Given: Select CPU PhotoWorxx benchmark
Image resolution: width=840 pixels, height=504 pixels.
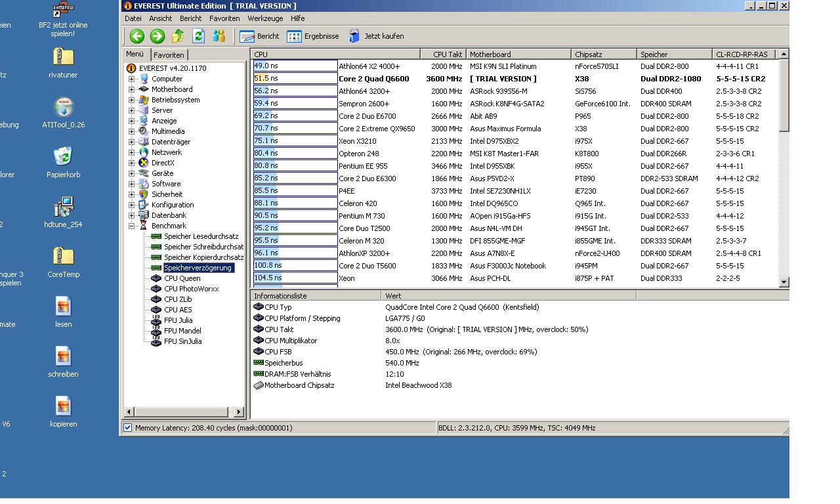Looking at the screenshot, I should click(192, 289).
